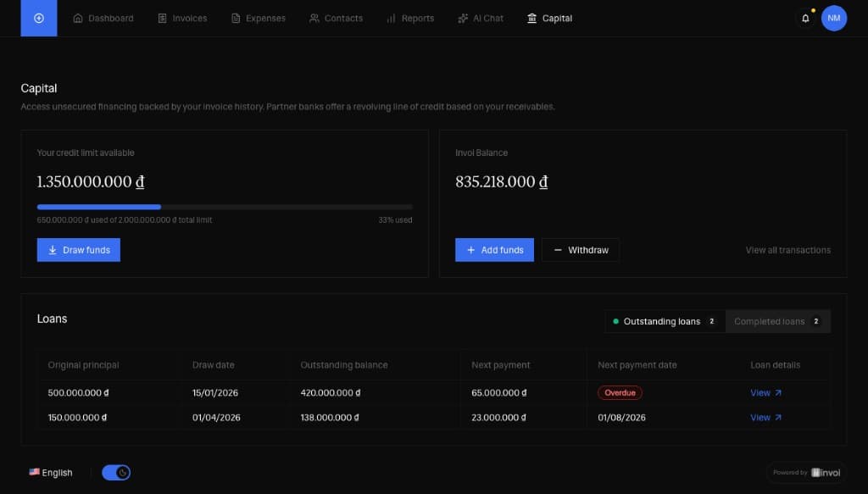Open the AI Chat page
The width and height of the screenshot is (868, 494).
tap(481, 19)
